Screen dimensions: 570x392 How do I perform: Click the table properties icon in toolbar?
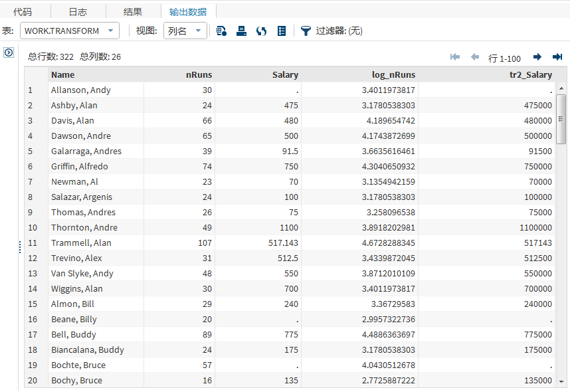(221, 31)
